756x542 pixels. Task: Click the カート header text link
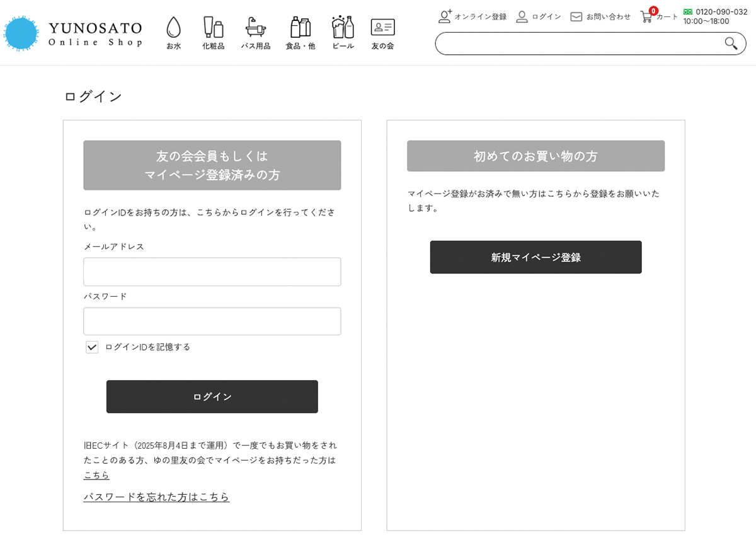click(x=667, y=17)
